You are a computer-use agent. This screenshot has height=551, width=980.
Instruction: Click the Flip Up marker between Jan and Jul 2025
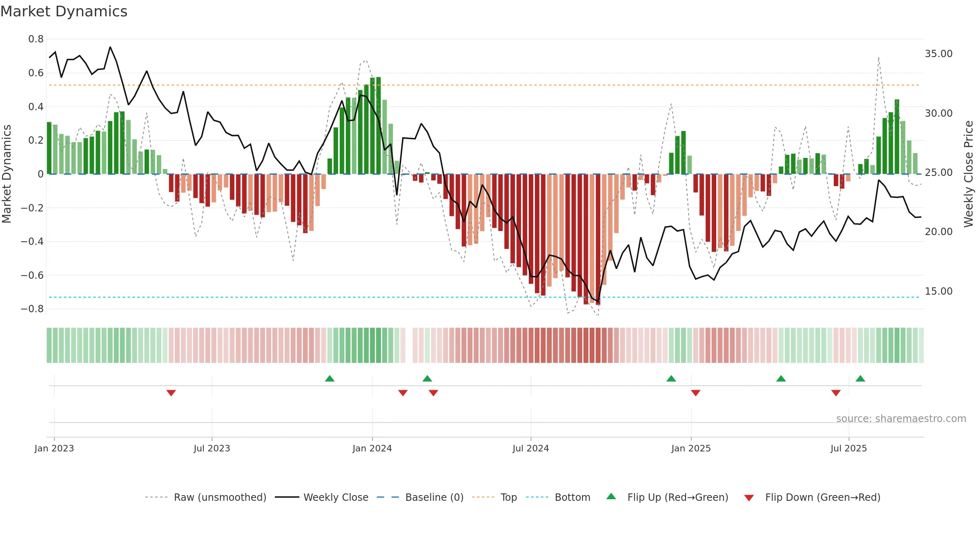[781, 378]
